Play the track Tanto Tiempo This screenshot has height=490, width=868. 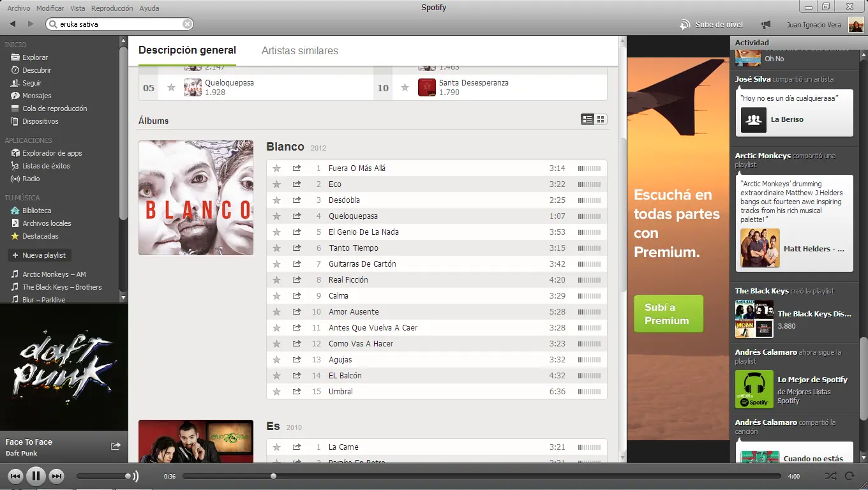tap(354, 248)
